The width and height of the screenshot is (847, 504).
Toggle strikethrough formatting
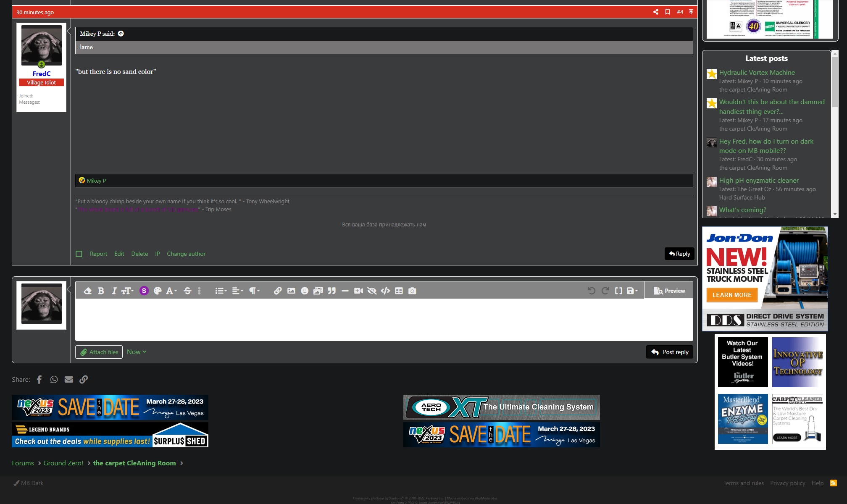[187, 291]
